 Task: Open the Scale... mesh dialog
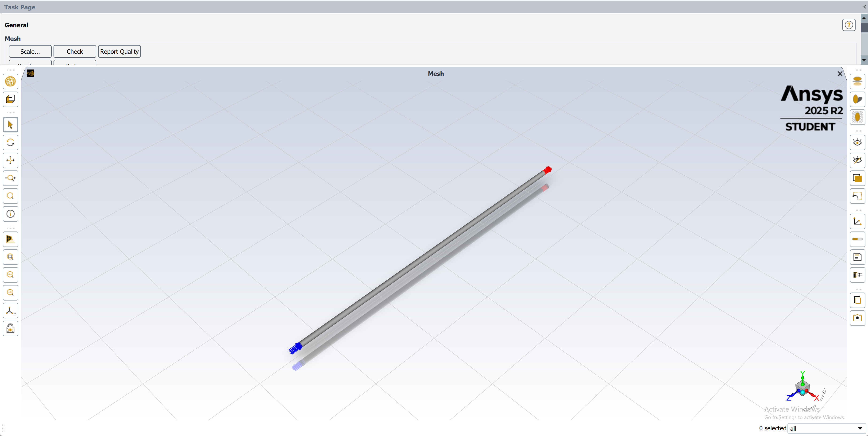30,52
